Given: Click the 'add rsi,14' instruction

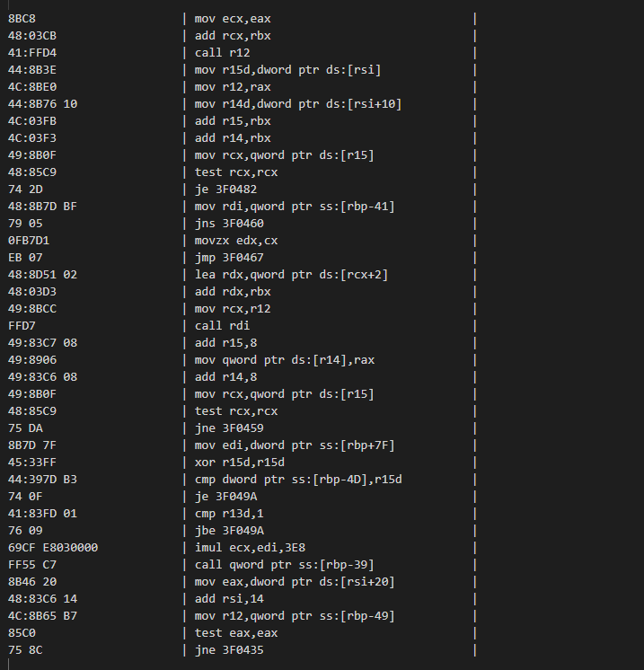Looking at the screenshot, I should [229, 599].
